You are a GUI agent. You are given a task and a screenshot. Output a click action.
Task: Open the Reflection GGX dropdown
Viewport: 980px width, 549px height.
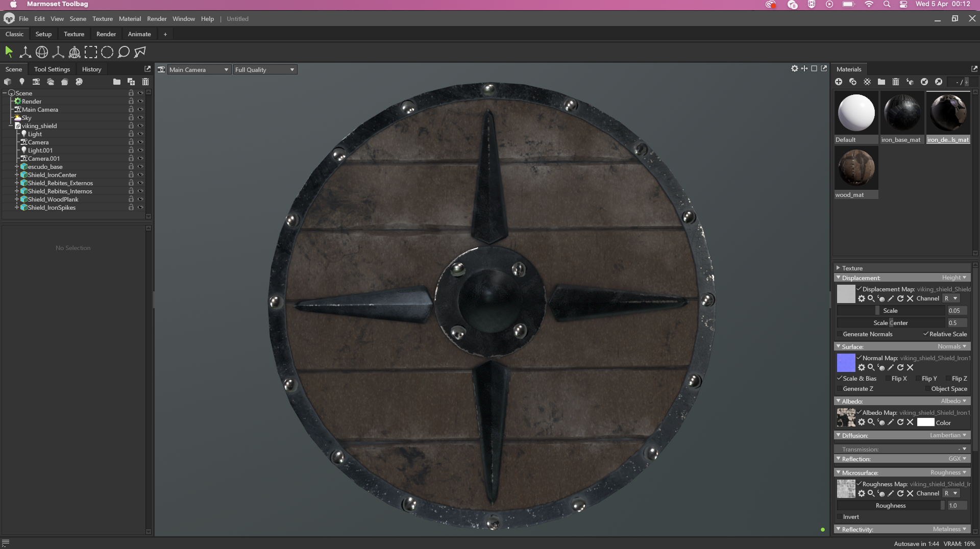[958, 459]
